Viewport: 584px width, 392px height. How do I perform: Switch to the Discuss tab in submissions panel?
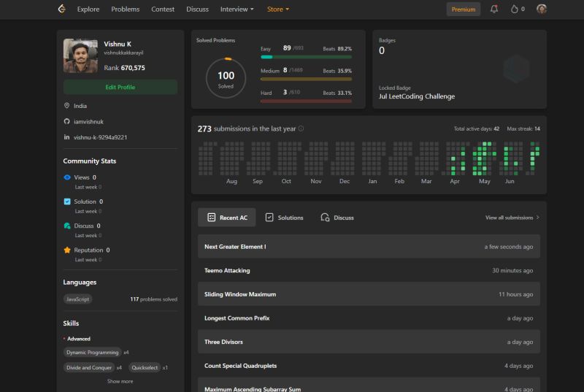(x=337, y=218)
